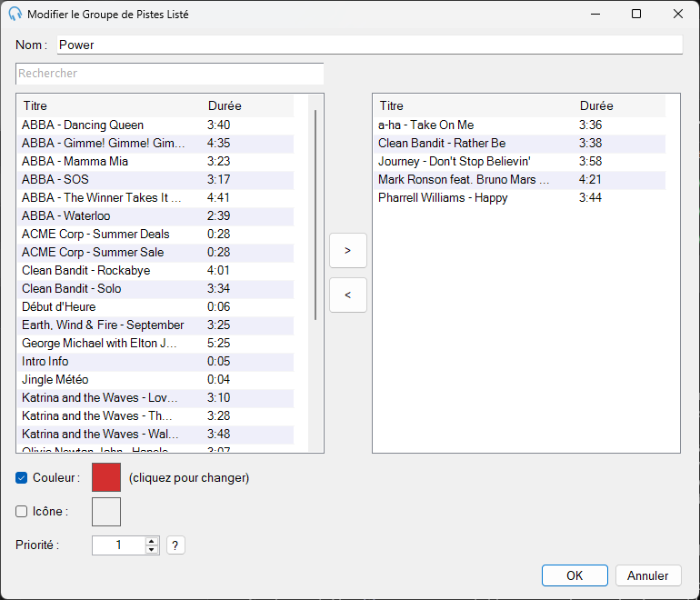Viewport: 700px width, 600px height.
Task: Select Clean Bandit - Solo
Action: (x=155, y=289)
